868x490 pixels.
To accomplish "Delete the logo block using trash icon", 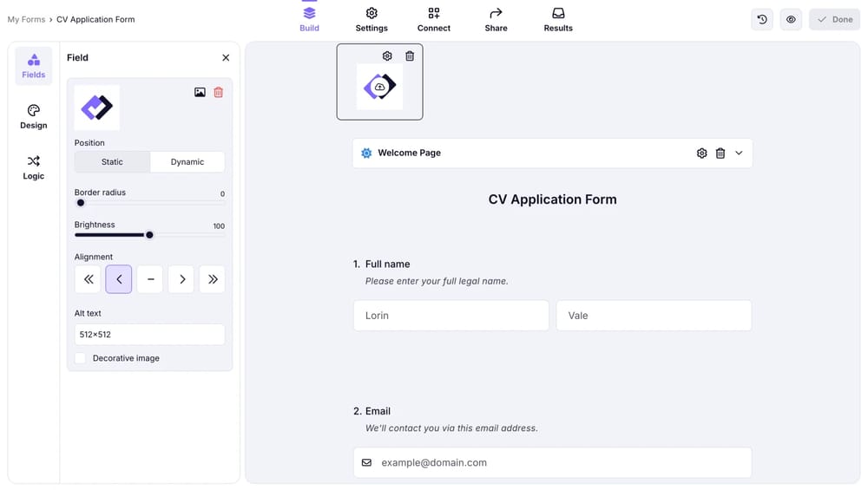I will coord(410,56).
